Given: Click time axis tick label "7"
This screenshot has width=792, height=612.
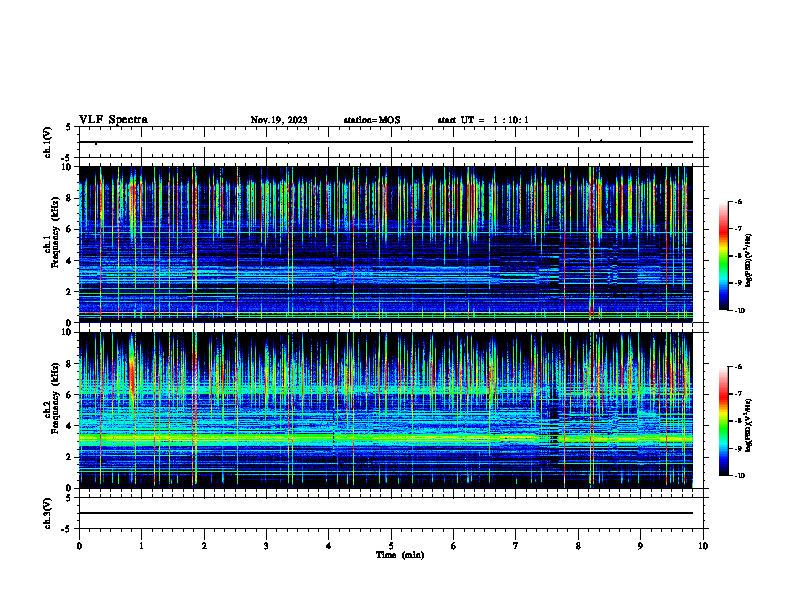Looking at the screenshot, I should (516, 546).
